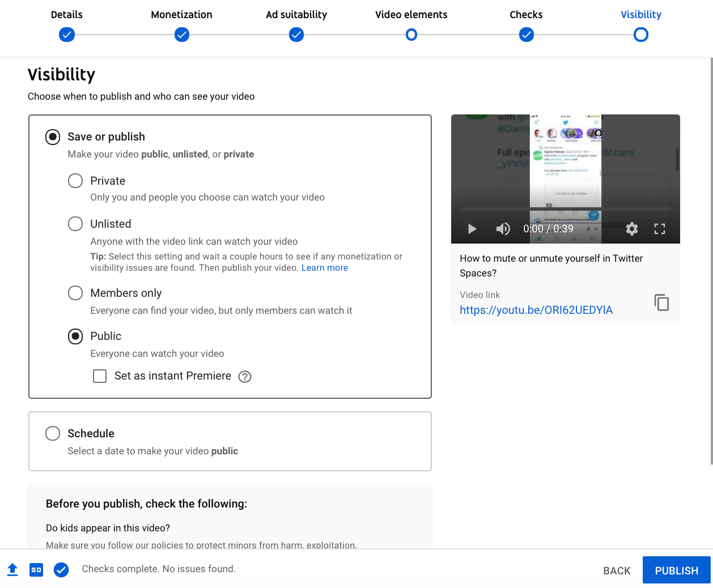The width and height of the screenshot is (713, 588).
Task: Expand the Schedule option
Action: coord(53,433)
